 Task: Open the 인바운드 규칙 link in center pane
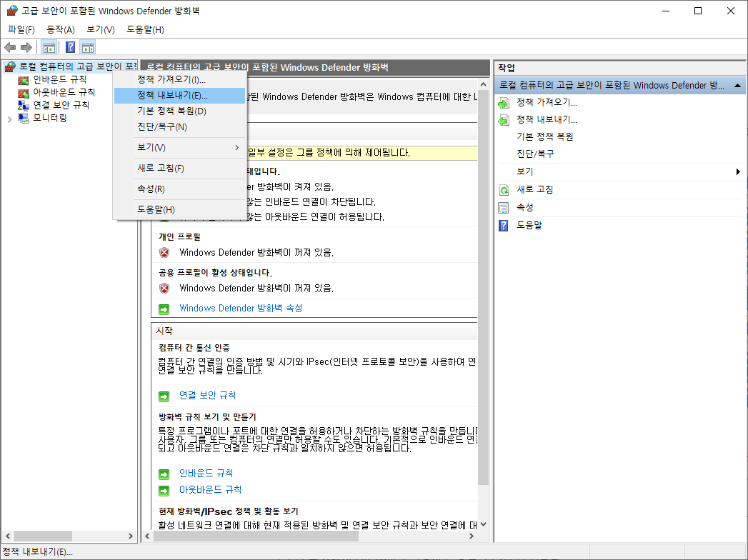pos(206,474)
